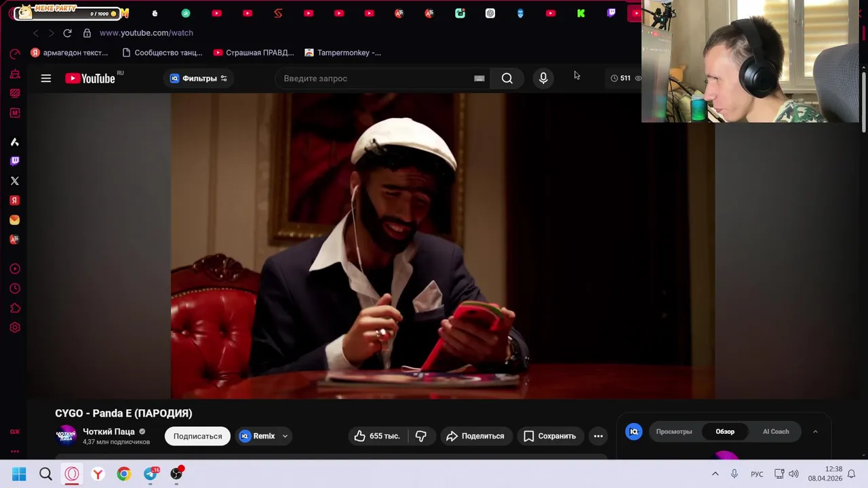Screen dimensions: 868x488
Task: Switch to the green K Kick tab
Action: coord(581,13)
